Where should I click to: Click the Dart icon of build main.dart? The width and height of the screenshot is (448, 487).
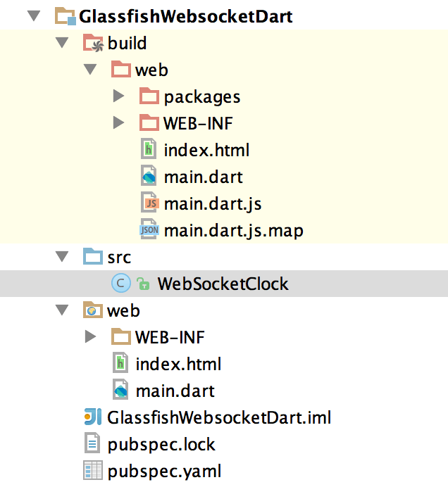click(x=149, y=177)
